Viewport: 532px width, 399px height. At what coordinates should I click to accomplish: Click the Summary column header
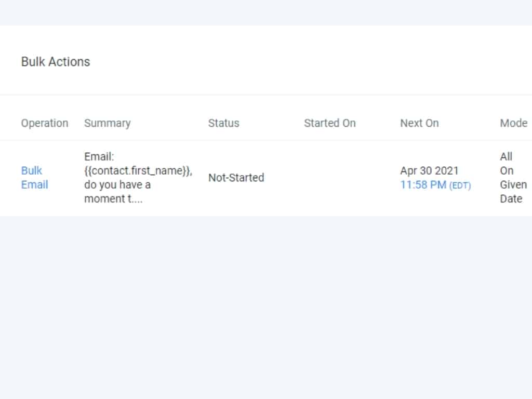pos(107,123)
